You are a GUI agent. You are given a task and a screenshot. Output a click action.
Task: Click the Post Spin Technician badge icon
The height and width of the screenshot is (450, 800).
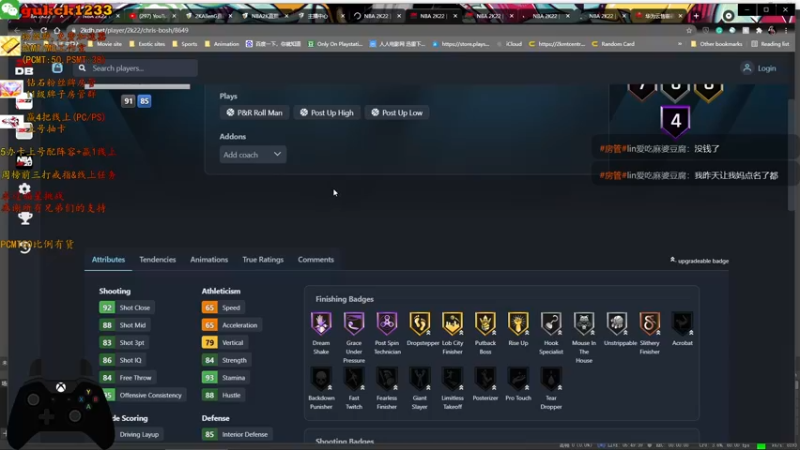[x=387, y=323]
